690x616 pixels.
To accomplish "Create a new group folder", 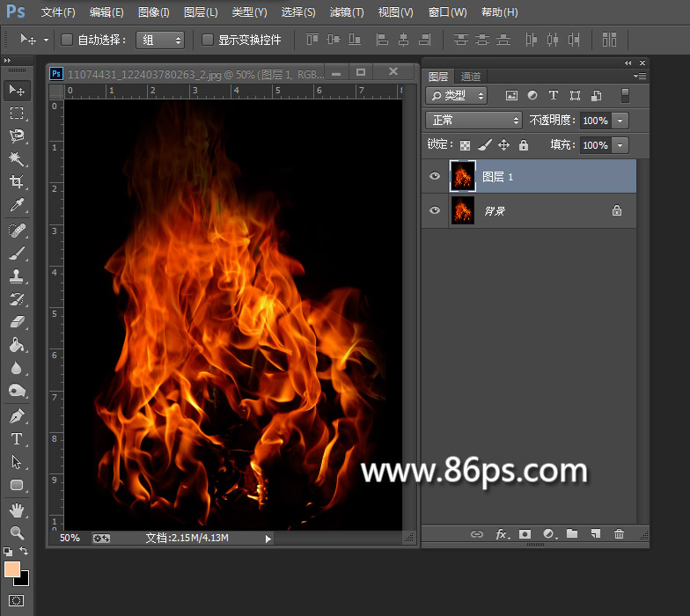I will click(x=572, y=533).
